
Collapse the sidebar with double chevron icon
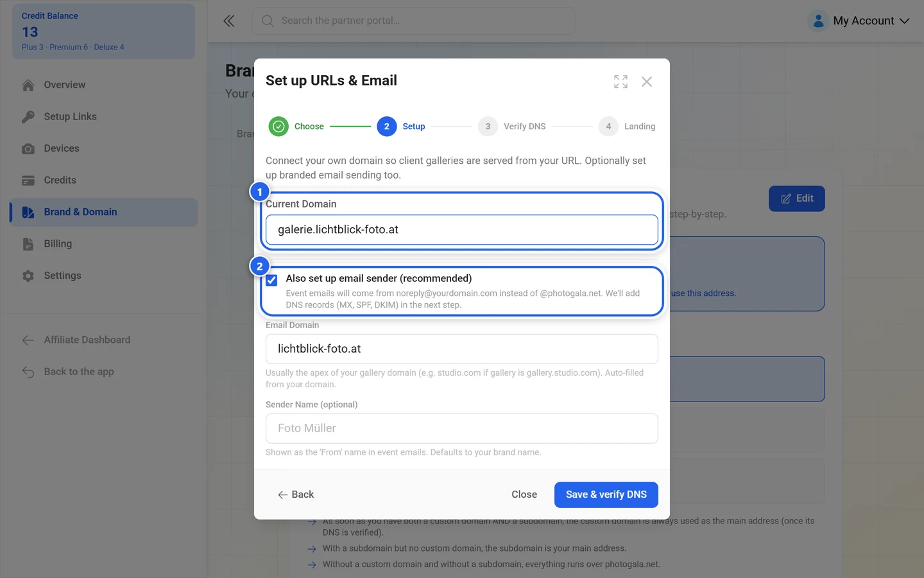[x=229, y=21]
